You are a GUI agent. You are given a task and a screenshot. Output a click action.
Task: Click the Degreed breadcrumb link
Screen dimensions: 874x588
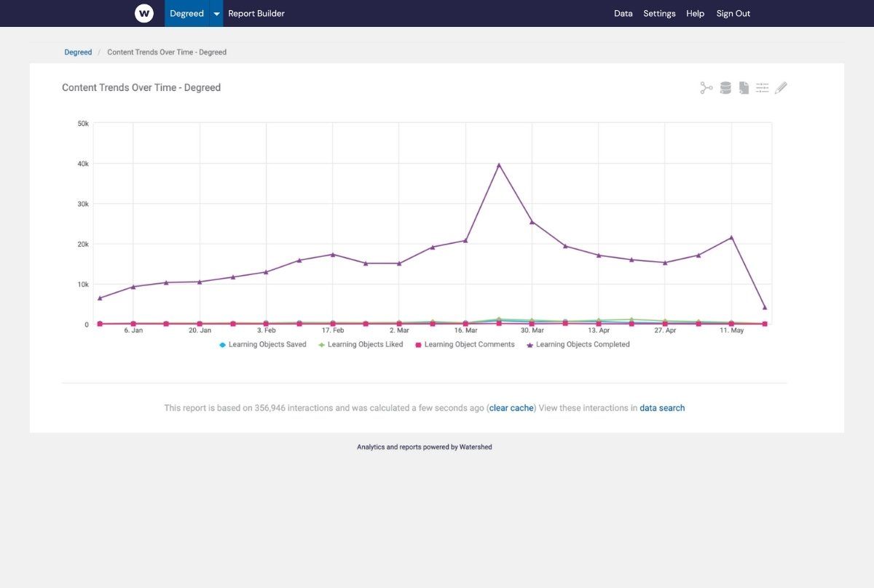click(x=78, y=52)
